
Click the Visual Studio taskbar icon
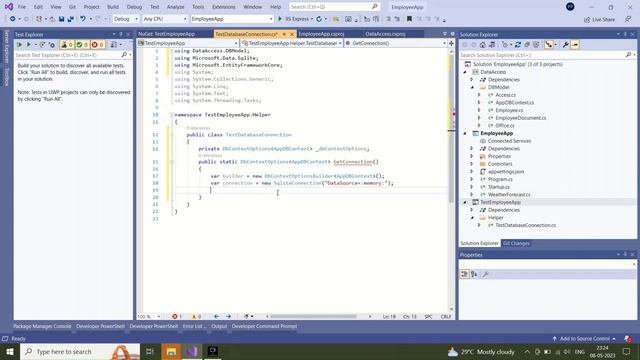pyautogui.click(x=192, y=351)
